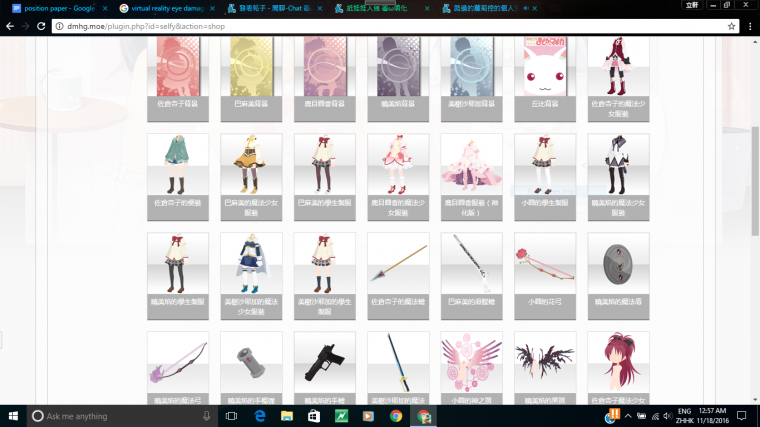The width and height of the screenshot is (760, 427).
Task: Close the position paper tab
Action: tap(105, 8)
